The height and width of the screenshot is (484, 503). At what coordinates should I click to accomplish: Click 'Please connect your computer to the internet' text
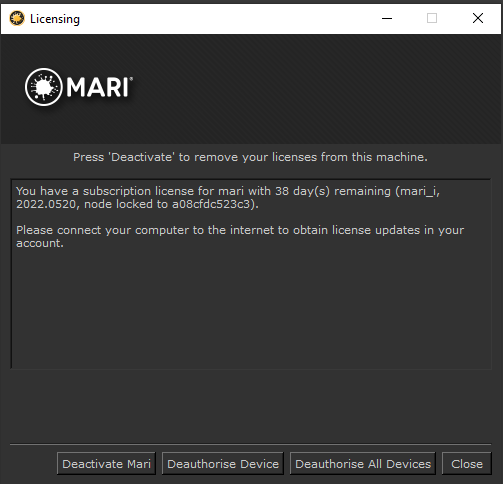tap(240, 236)
